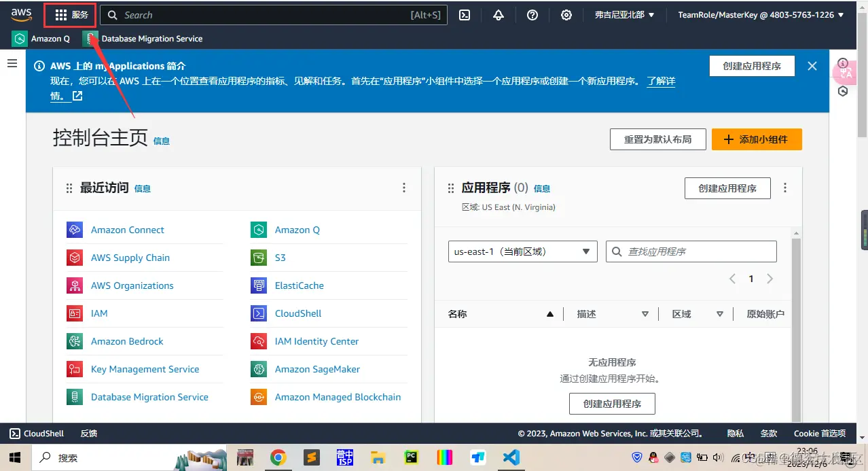Open the 服务 services menu
Viewport: 868px width, 471px height.
coord(71,15)
